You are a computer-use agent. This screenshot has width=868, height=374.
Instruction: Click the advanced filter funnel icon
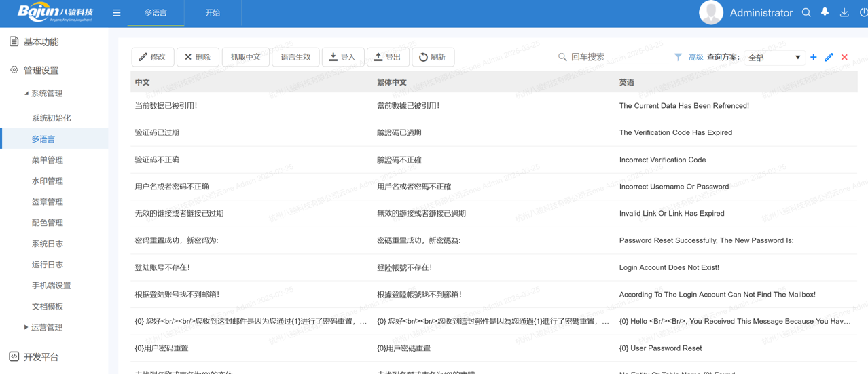[678, 58]
